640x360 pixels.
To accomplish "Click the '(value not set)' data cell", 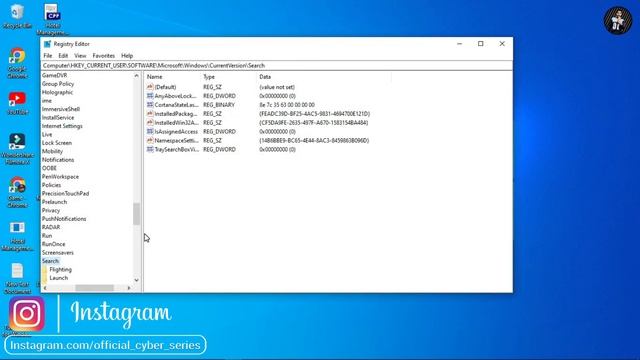I will pyautogui.click(x=277, y=87).
